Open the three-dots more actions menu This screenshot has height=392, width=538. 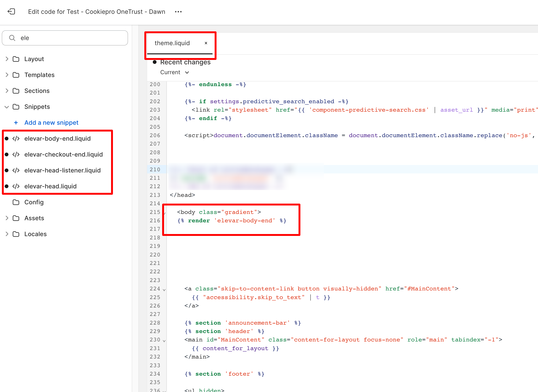[x=178, y=12]
